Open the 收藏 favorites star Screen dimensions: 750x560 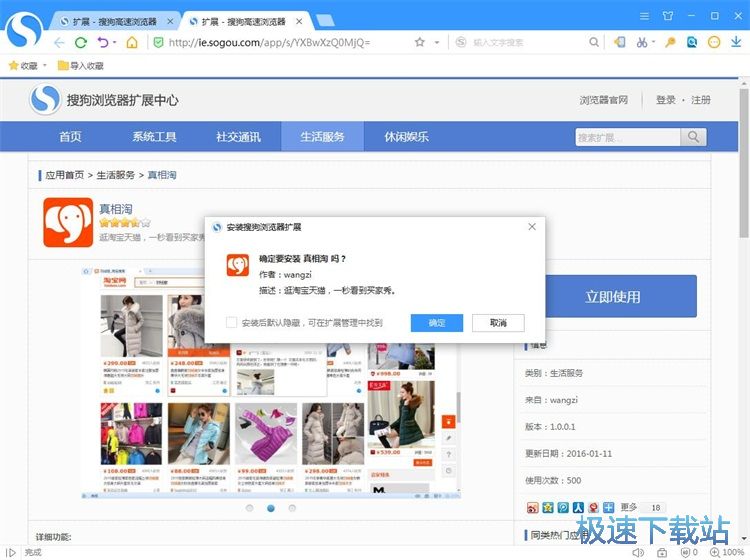click(x=14, y=66)
